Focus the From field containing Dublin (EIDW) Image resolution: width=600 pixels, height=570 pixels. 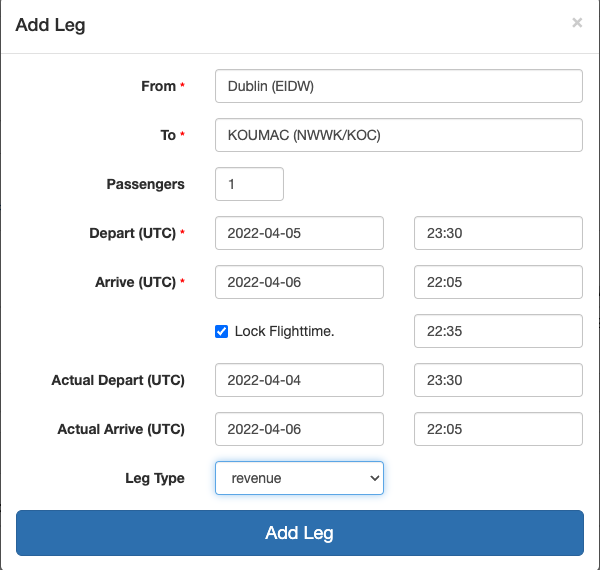tap(398, 86)
